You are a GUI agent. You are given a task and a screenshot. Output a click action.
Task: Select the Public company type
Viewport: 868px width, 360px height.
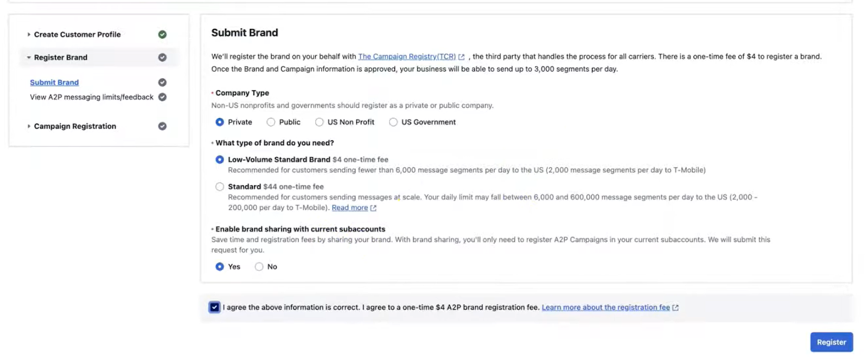tap(271, 122)
